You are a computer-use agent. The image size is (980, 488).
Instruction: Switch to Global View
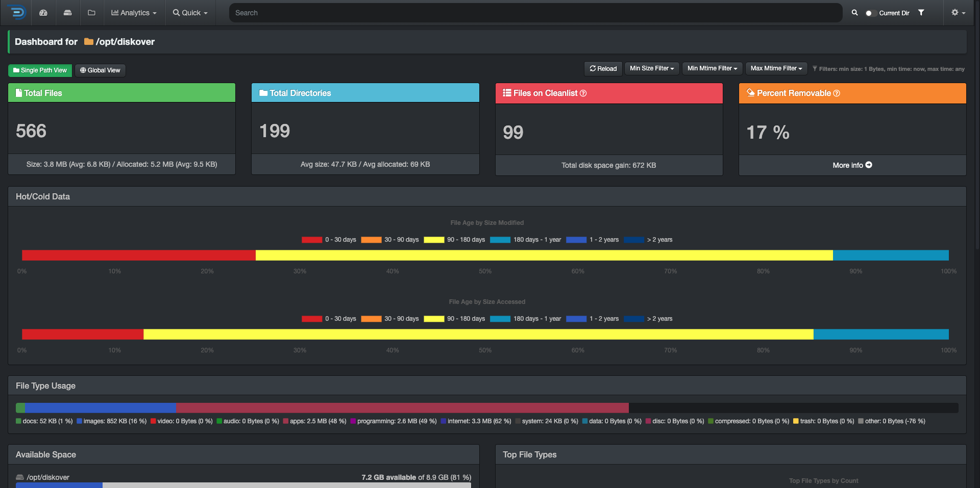pos(100,70)
